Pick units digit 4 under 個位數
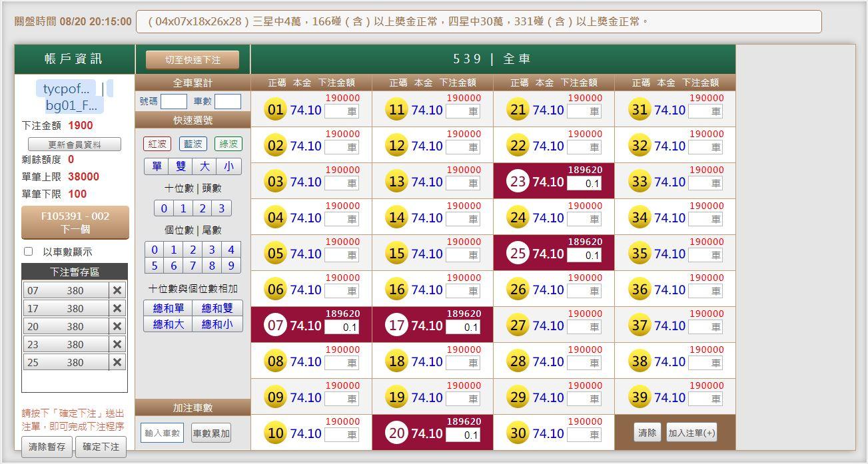The height and width of the screenshot is (464, 868). coord(230,250)
